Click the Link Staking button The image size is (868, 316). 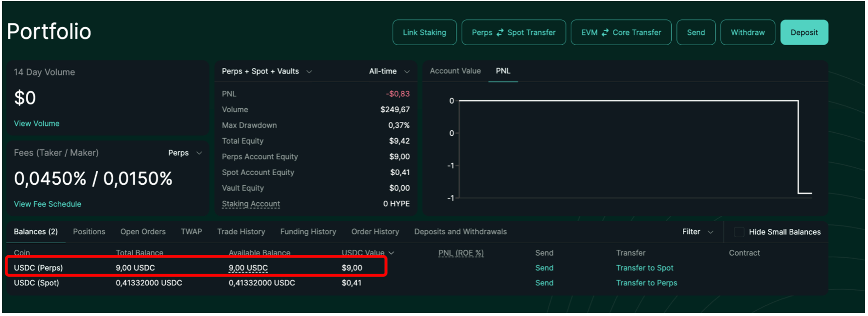[x=424, y=33]
